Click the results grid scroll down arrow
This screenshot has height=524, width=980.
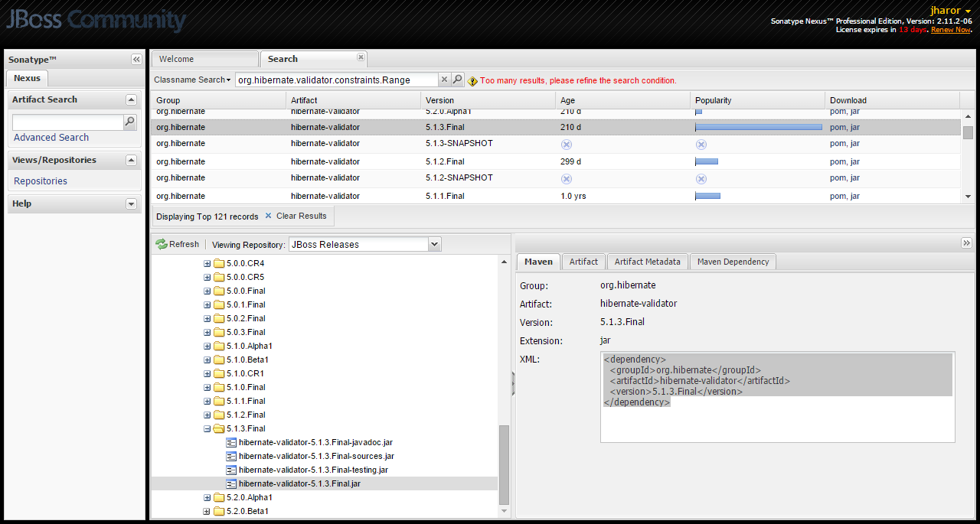968,197
